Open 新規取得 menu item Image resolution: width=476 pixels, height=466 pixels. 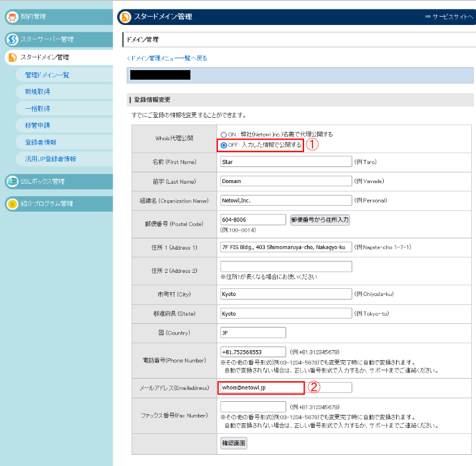click(37, 92)
